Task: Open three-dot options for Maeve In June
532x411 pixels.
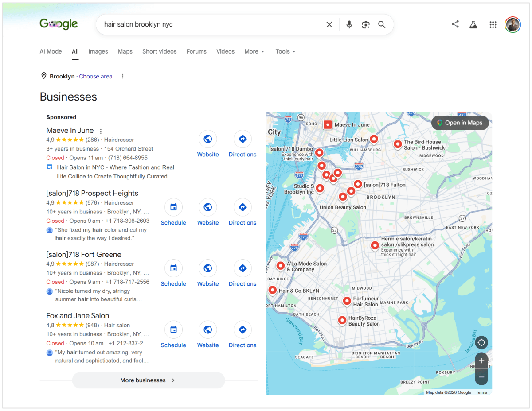Action: pyautogui.click(x=101, y=131)
